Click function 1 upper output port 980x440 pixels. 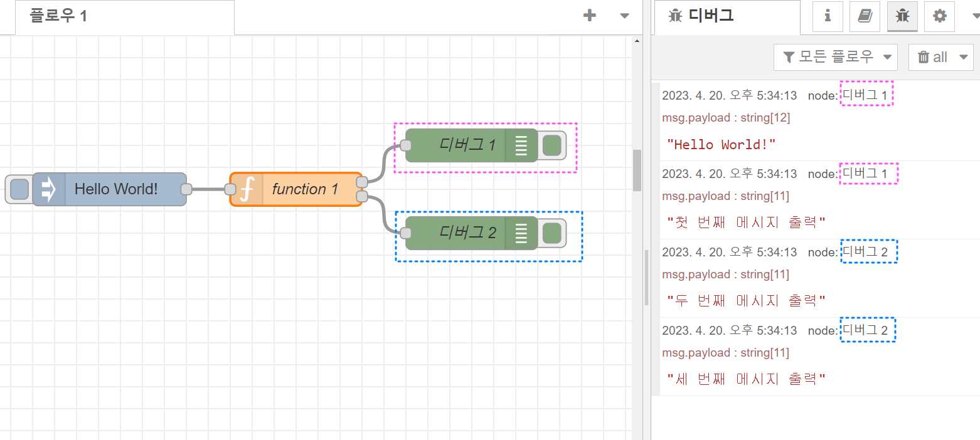(x=361, y=182)
